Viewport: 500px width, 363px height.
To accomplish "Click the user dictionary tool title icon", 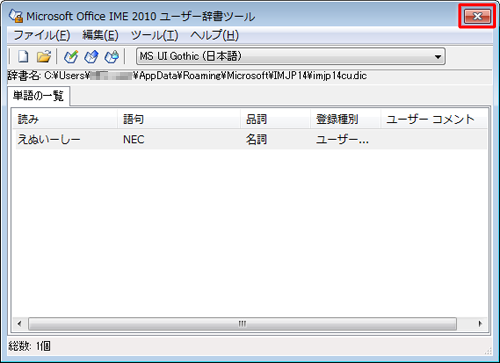I will click(x=16, y=16).
